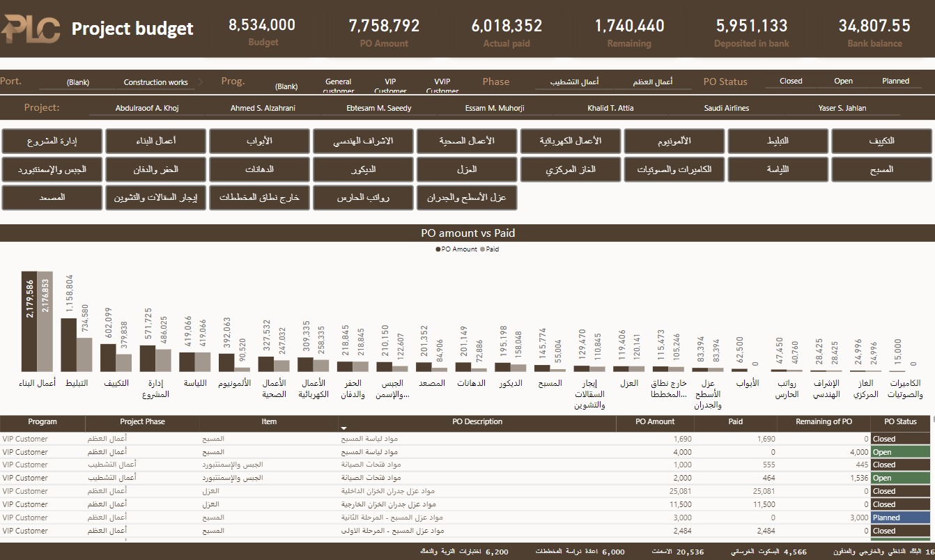Sort table by Project Phase column header

[x=142, y=421]
